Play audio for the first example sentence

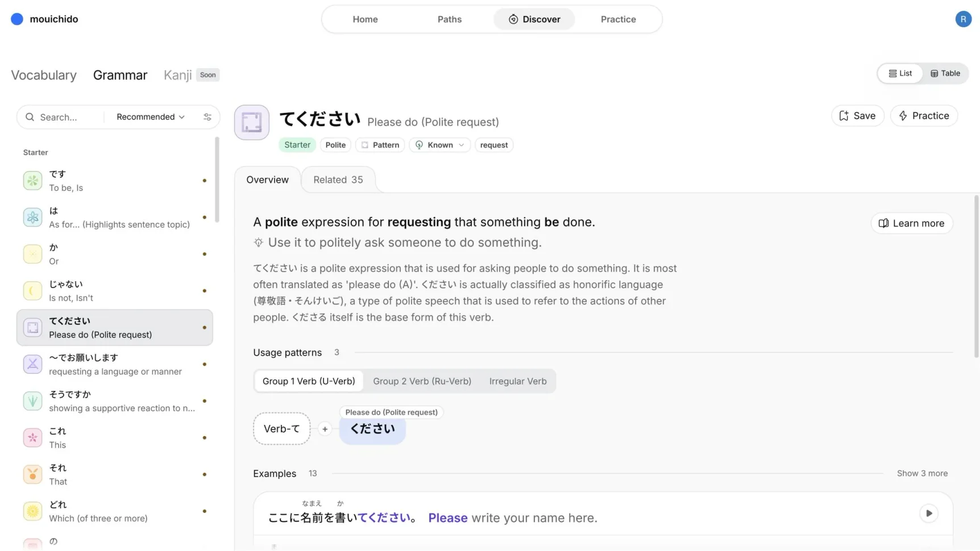click(x=928, y=514)
